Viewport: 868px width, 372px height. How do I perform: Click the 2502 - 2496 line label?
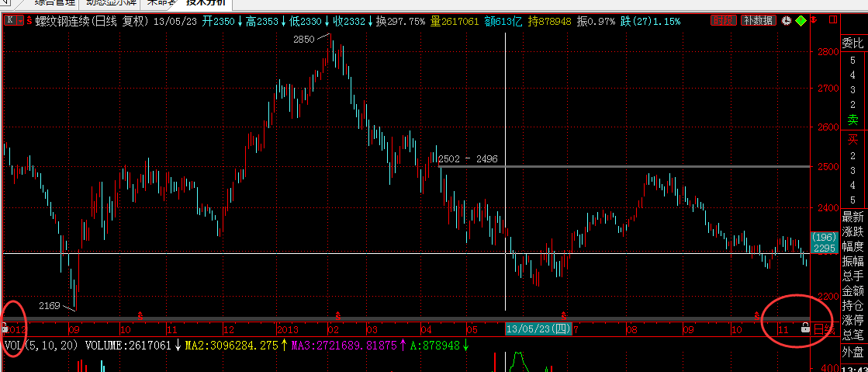[468, 159]
